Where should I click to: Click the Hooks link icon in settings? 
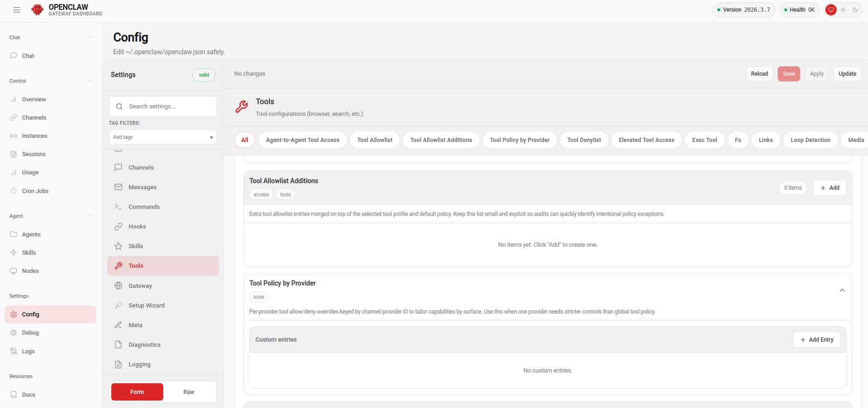pos(118,227)
